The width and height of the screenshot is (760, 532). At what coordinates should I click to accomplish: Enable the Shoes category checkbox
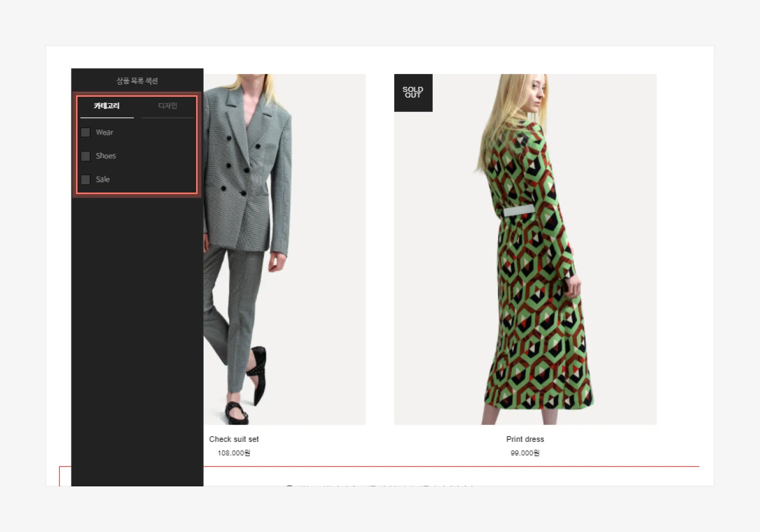click(86, 156)
